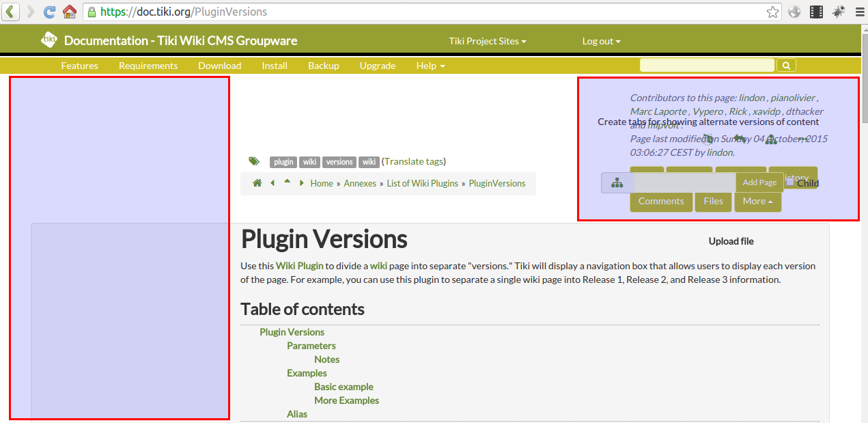This screenshot has width=868, height=423.
Task: Tick the Child checkbox
Action: click(x=790, y=182)
